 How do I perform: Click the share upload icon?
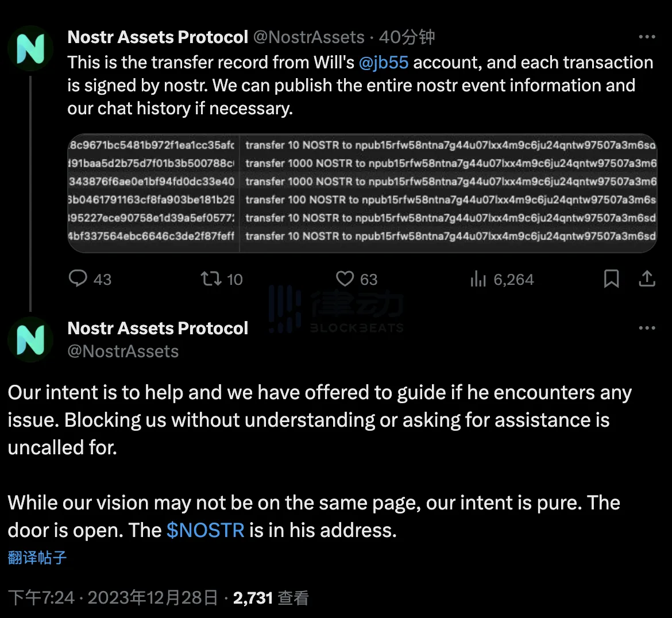coord(647,279)
